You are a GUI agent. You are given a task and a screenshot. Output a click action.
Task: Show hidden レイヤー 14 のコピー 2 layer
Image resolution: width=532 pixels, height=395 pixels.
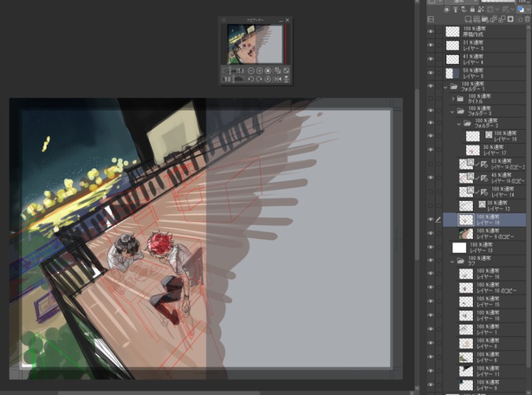point(430,164)
